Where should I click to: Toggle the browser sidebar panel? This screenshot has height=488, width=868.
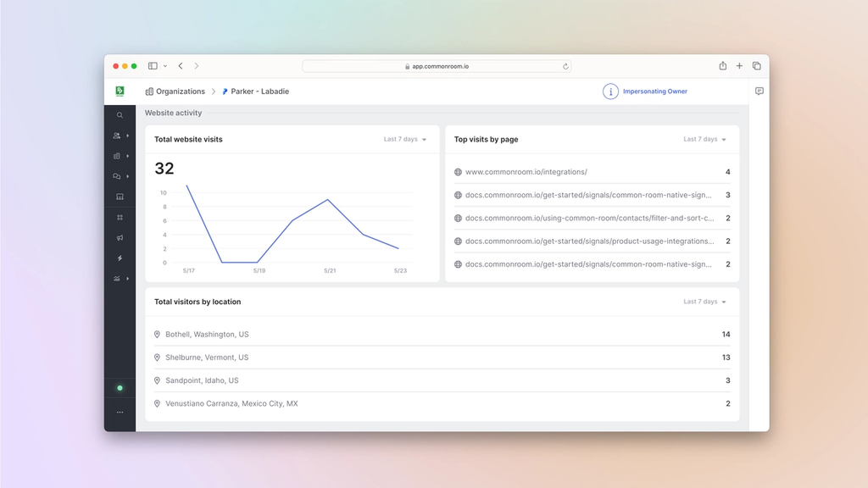point(153,66)
